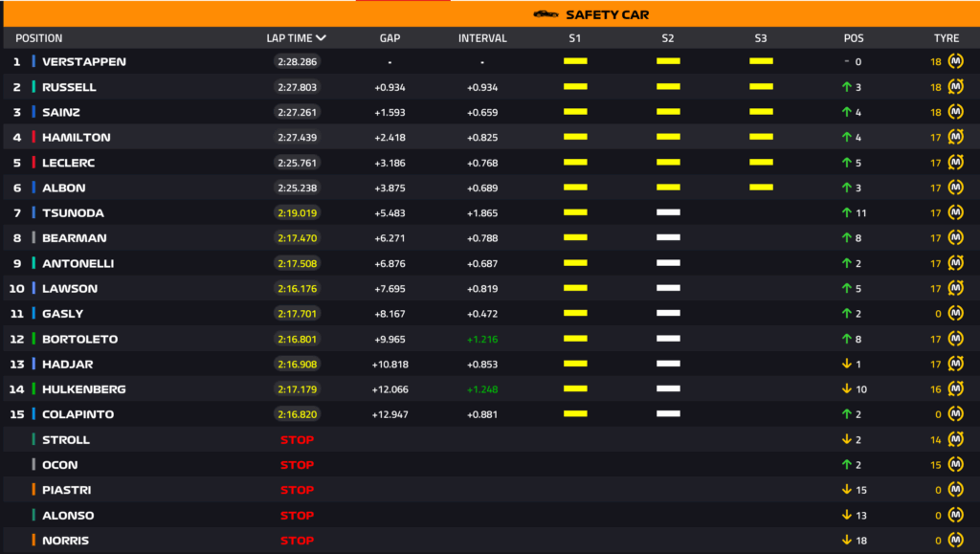980x554 pixels.
Task: Click the LAP TIME sort chevron
Action: [321, 38]
